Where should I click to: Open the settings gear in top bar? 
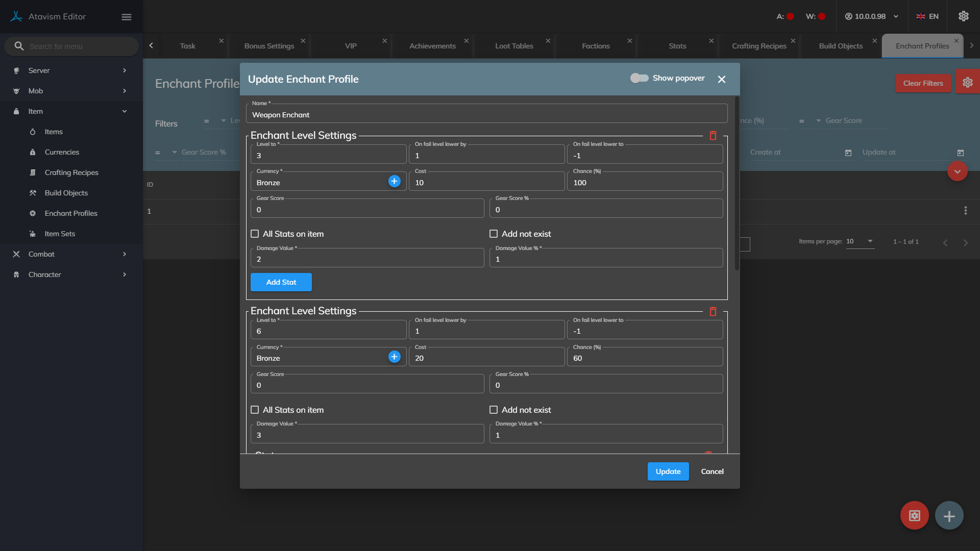point(963,16)
